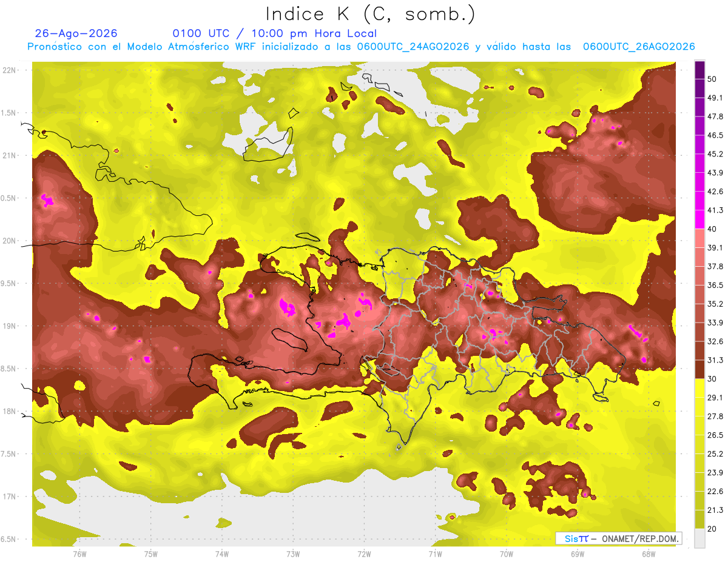Click the valid-until stamp "0600UTC_26AGO2026"
728x562 pixels.
[639, 47]
